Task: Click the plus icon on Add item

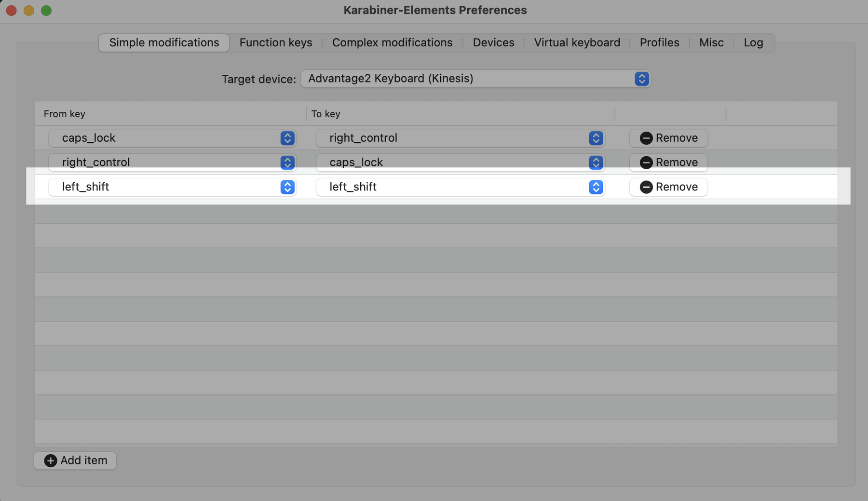Action: coord(51,460)
